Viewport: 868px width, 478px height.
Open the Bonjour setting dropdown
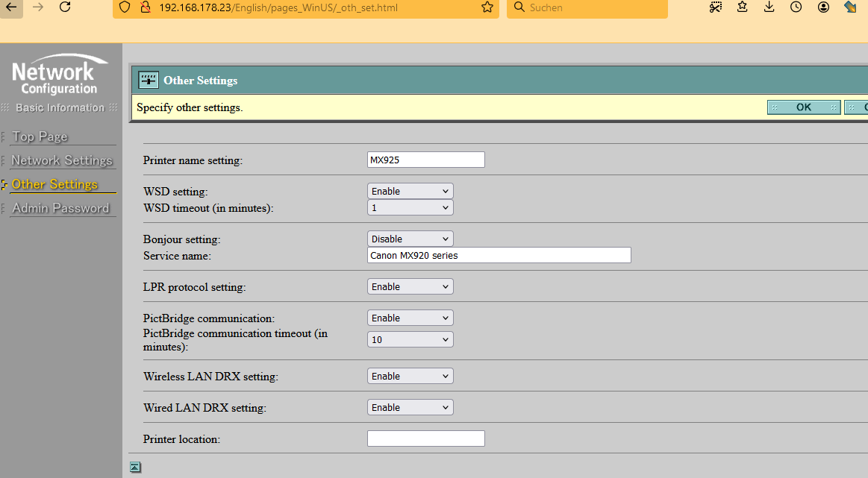pos(410,239)
